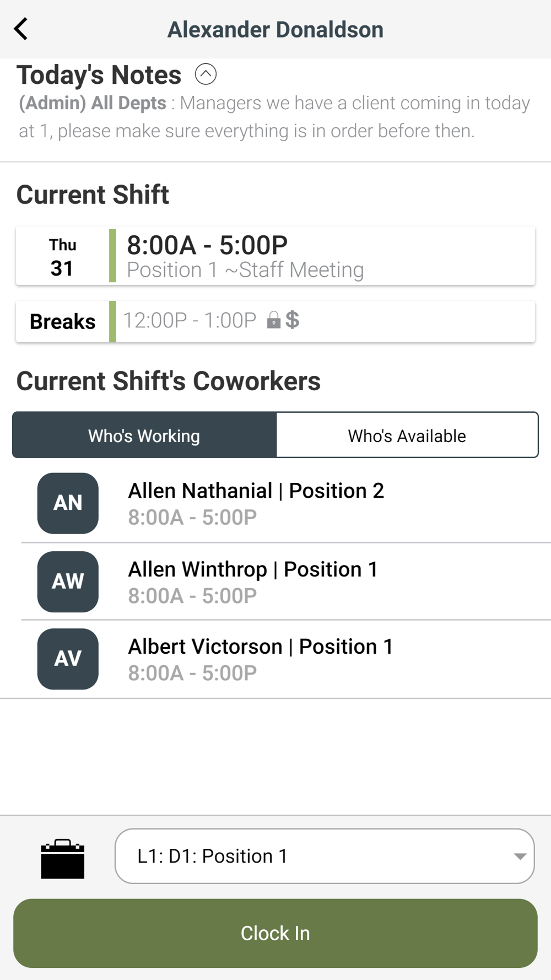The image size is (551, 980).
Task: Tap the AN avatar icon
Action: [x=68, y=503]
